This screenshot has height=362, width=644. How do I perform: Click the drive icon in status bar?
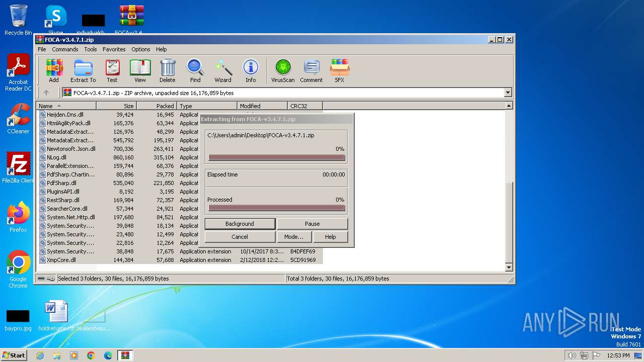(41, 279)
